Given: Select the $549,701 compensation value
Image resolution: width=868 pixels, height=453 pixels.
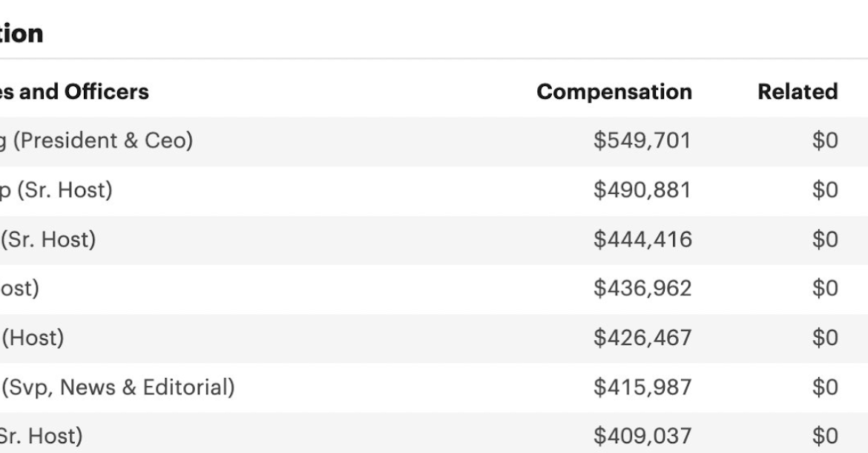Looking at the screenshot, I should pyautogui.click(x=642, y=140).
